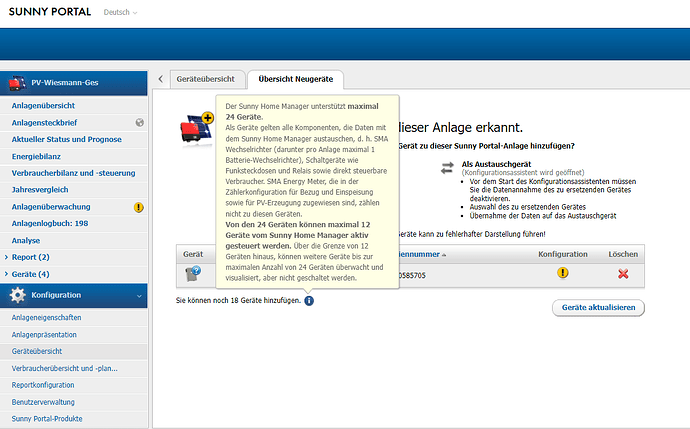Open Anlagensteckbrief page
The image size is (690, 429).
click(44, 123)
